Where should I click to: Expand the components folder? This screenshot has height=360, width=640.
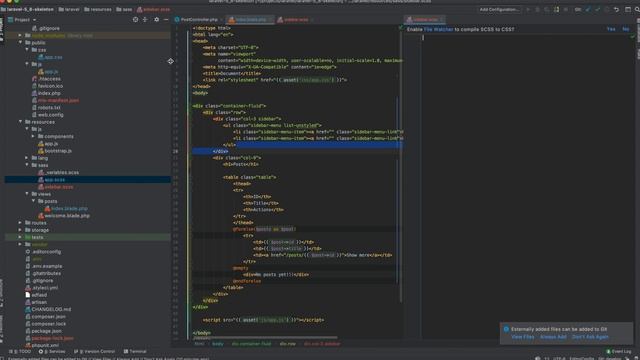(33, 136)
